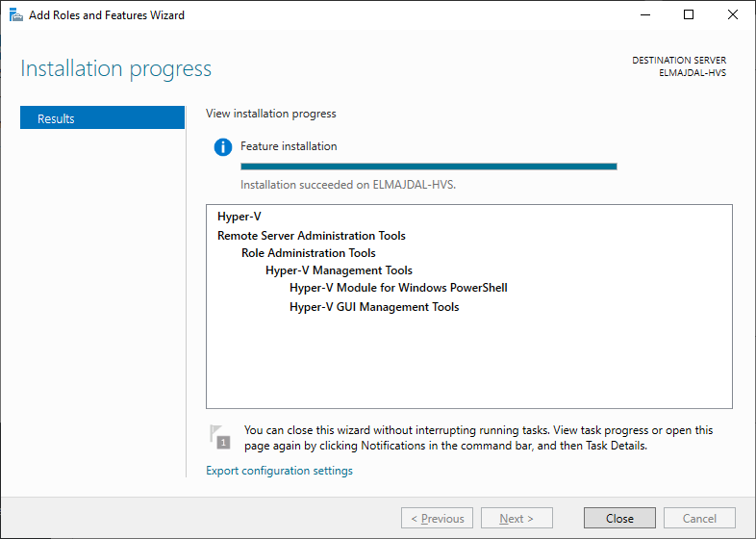
Task: Minimize the wizard window
Action: (x=643, y=15)
